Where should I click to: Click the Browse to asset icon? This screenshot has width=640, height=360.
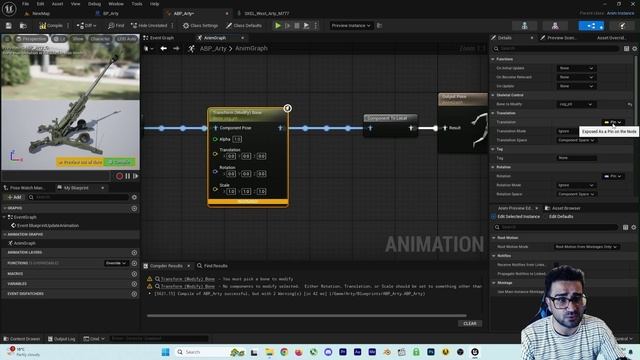(23, 26)
